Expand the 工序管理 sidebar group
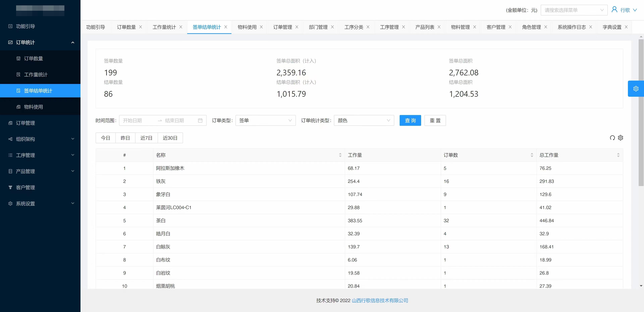The height and width of the screenshot is (312, 644). coord(73,155)
